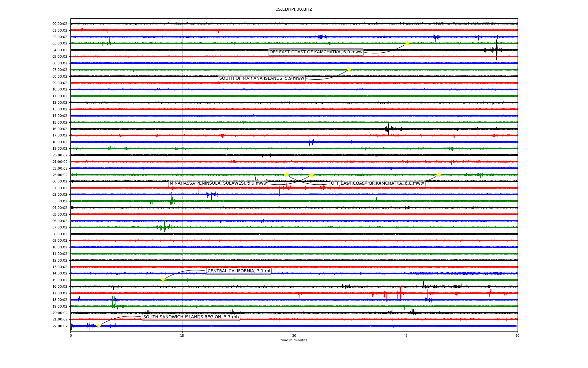The image size is (588, 368).
Task: Click the leftmost star on the 23:00:02 trace
Action: [x=286, y=175]
